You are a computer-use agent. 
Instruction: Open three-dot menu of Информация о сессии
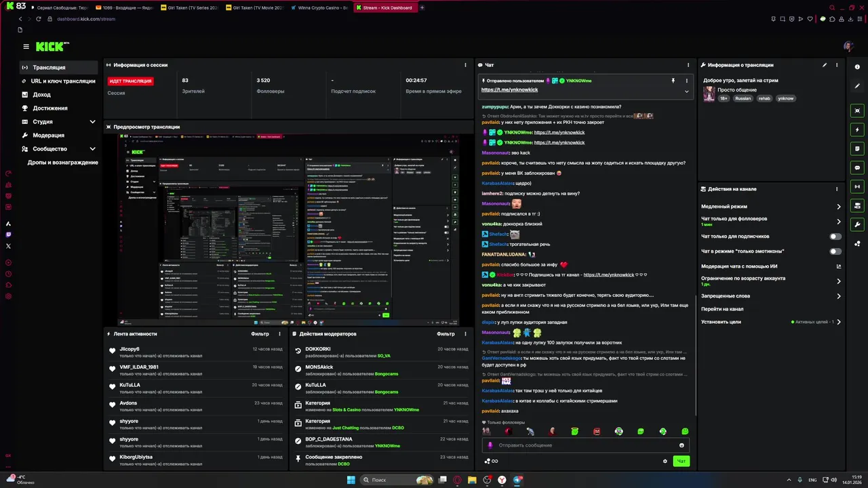click(465, 65)
